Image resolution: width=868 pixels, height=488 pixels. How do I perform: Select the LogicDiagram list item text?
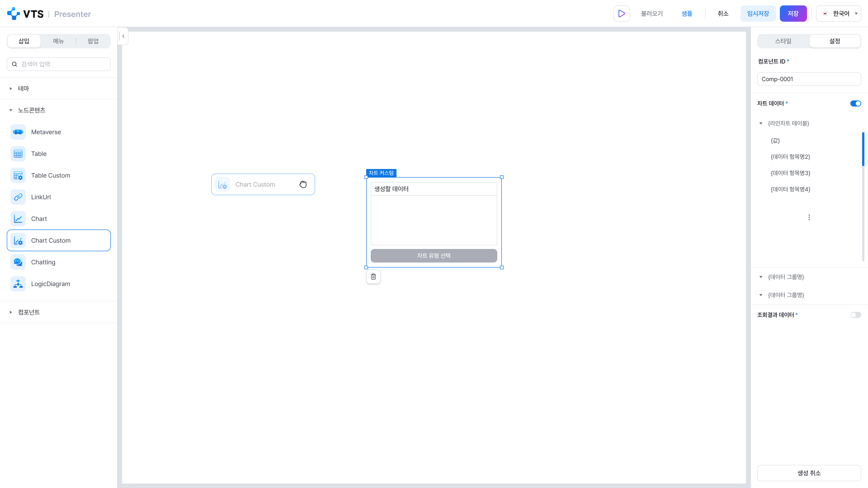[51, 284]
